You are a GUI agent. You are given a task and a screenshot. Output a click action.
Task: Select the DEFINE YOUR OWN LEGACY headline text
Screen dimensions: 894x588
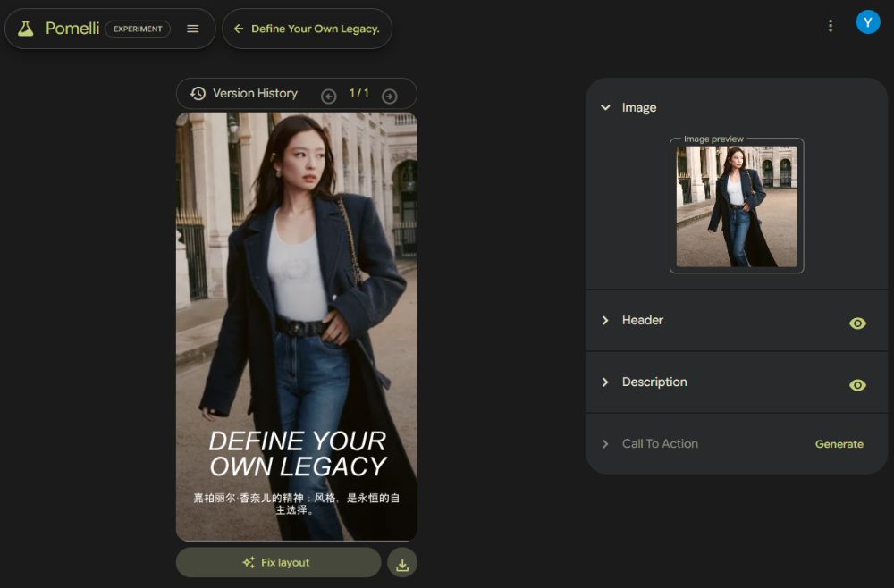(x=297, y=453)
